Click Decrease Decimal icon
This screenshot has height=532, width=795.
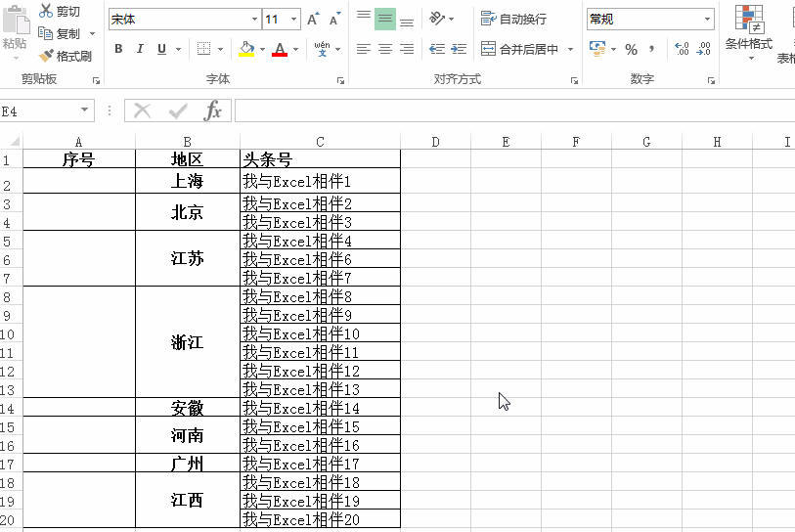[x=704, y=49]
